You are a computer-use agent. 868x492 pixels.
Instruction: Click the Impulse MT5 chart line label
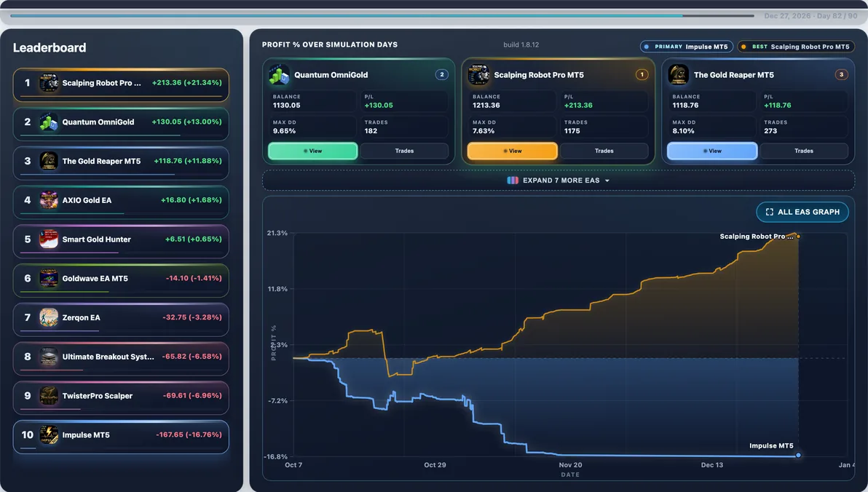tap(771, 445)
